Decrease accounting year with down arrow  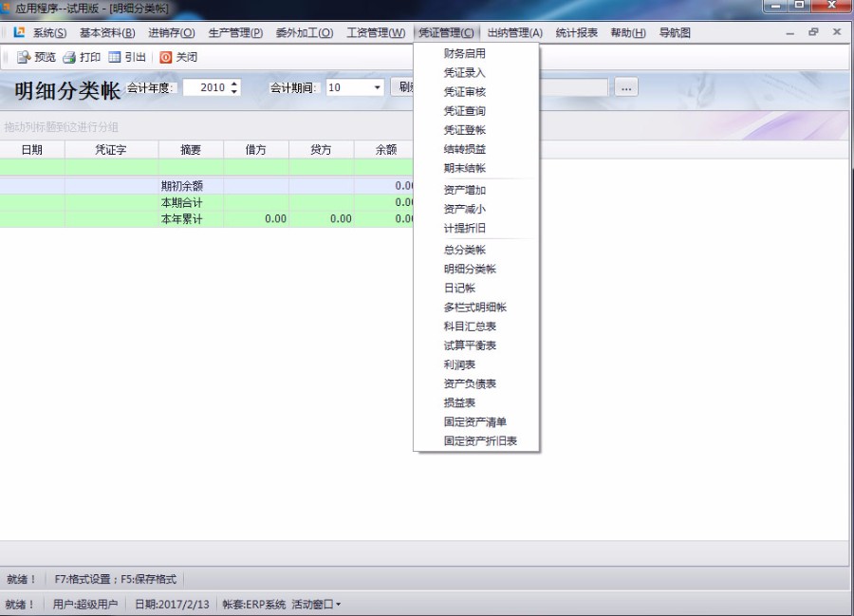[234, 91]
